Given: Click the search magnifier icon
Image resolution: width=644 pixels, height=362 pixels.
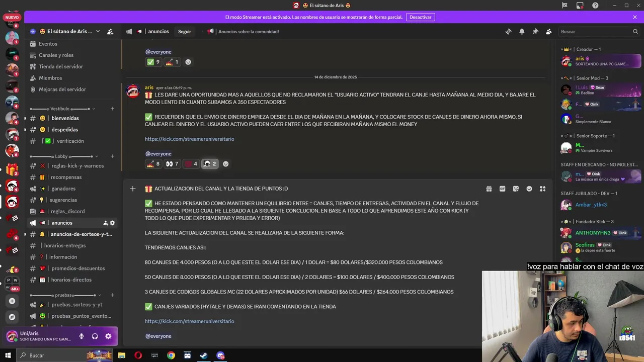Looking at the screenshot, I should (x=635, y=31).
